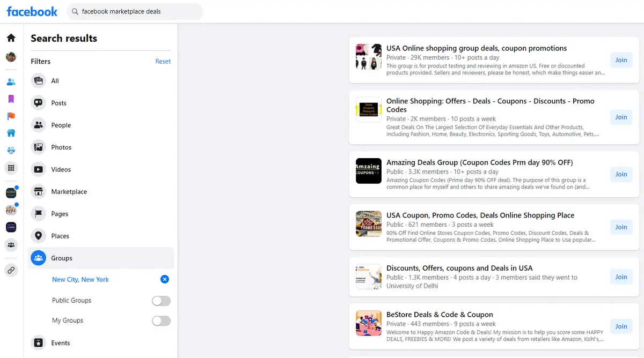This screenshot has width=644, height=358.
Task: Open Discounts, Offers, coupons and Deals title
Action: pos(459,268)
